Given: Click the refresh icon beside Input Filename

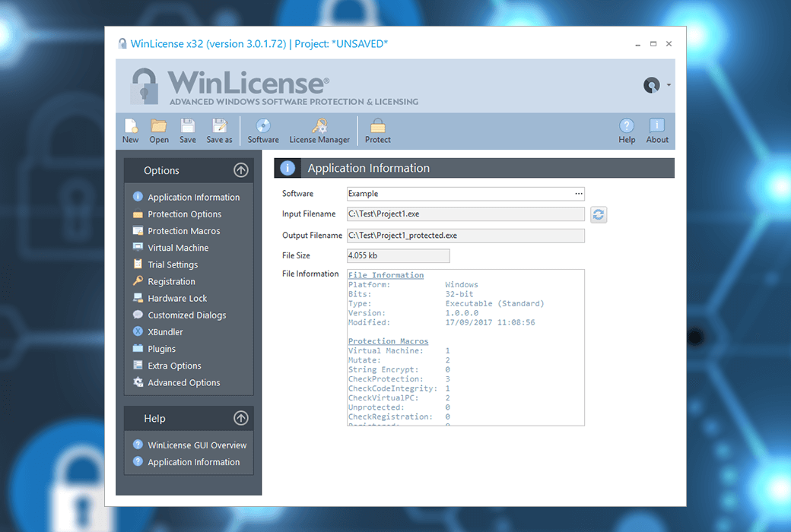Looking at the screenshot, I should pyautogui.click(x=598, y=214).
